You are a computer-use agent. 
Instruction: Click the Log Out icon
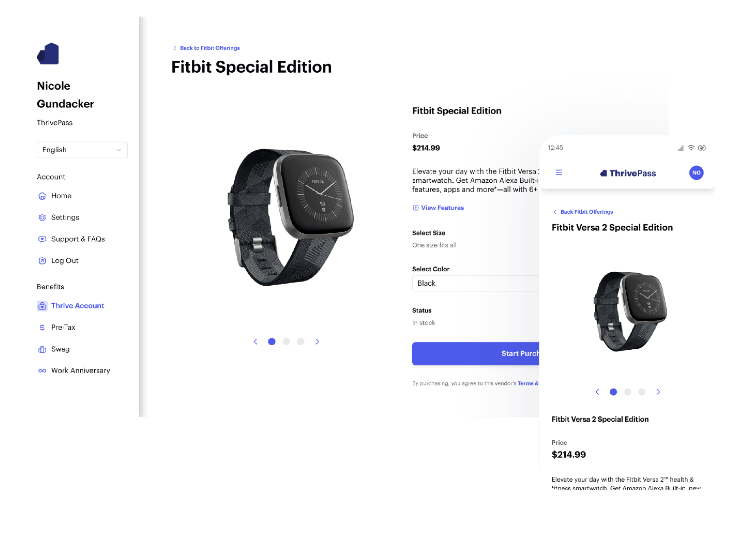pos(42,261)
